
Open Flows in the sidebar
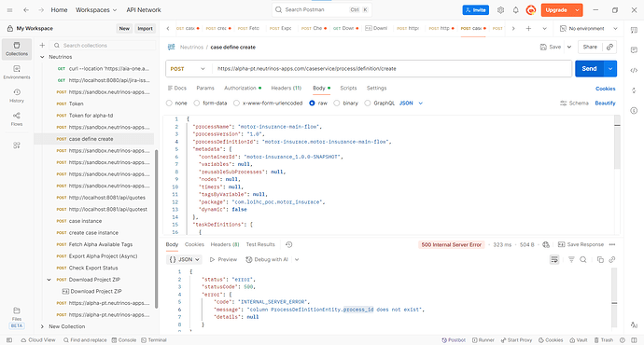tap(17, 119)
